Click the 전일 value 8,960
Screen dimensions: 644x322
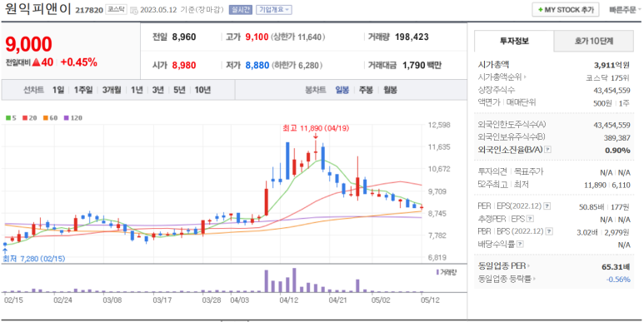coord(184,37)
